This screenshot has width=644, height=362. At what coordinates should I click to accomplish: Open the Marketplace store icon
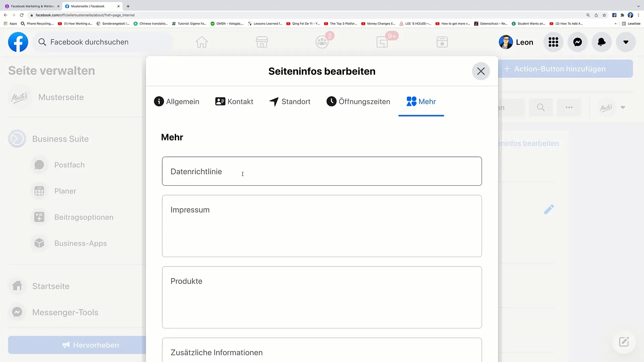(262, 42)
